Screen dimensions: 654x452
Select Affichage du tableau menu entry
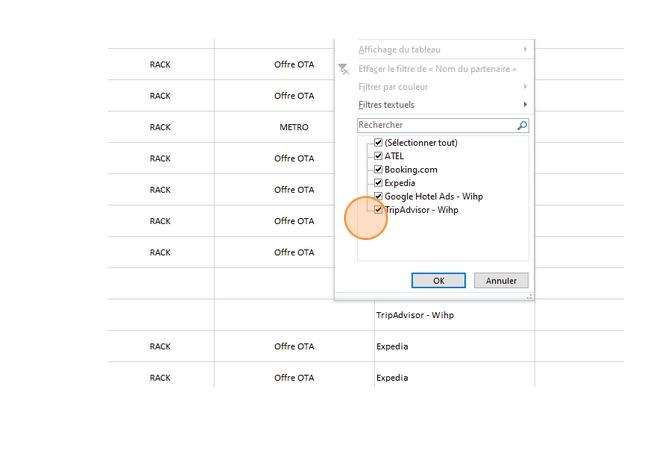pyautogui.click(x=434, y=49)
